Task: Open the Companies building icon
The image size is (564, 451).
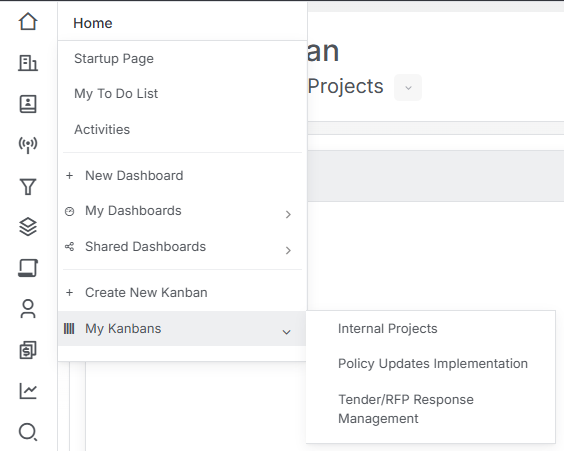Action: [28, 63]
